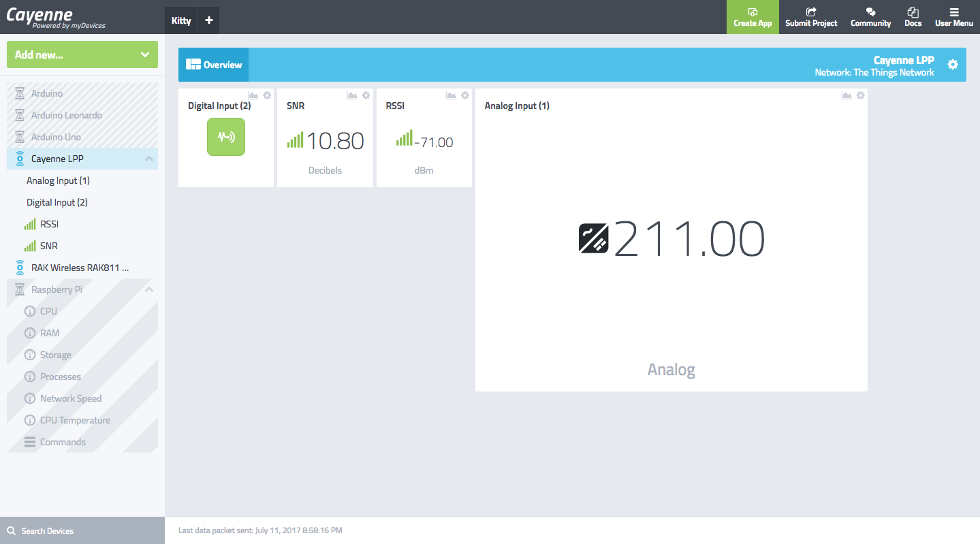Click the Commands list icon in sidebar
The image size is (980, 544).
[29, 442]
